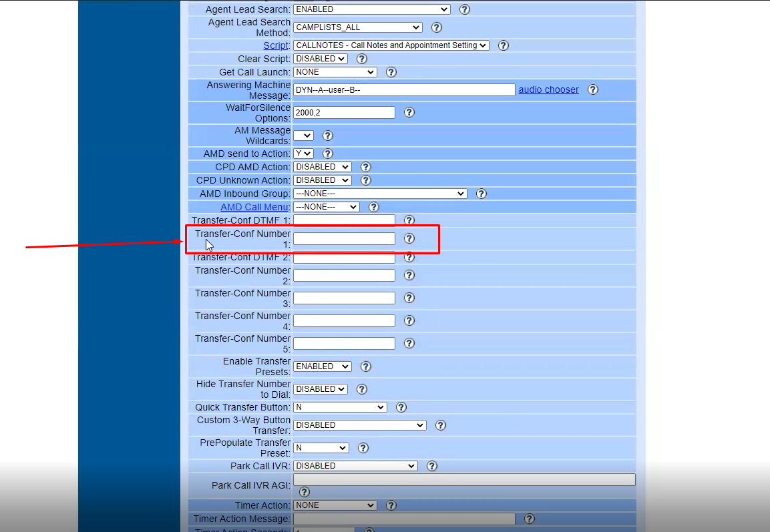This screenshot has height=532, width=770.
Task: Open help for AMD Inbound Group
Action: point(482,194)
